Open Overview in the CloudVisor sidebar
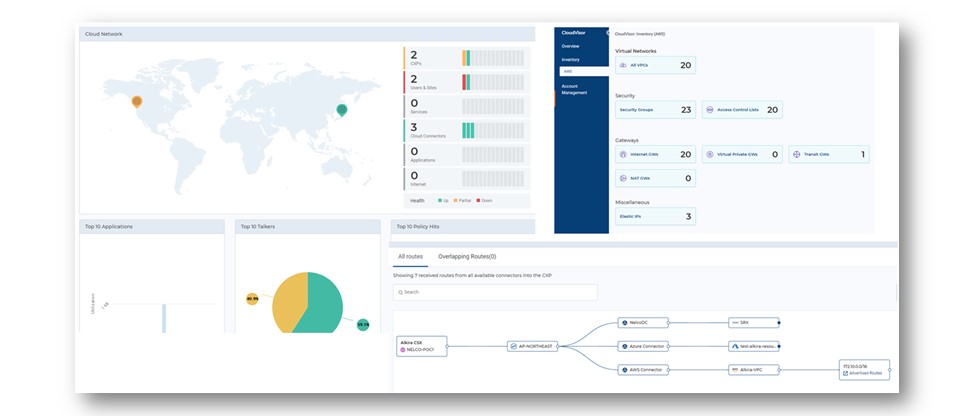This screenshot has height=416, width=960. coord(570,46)
